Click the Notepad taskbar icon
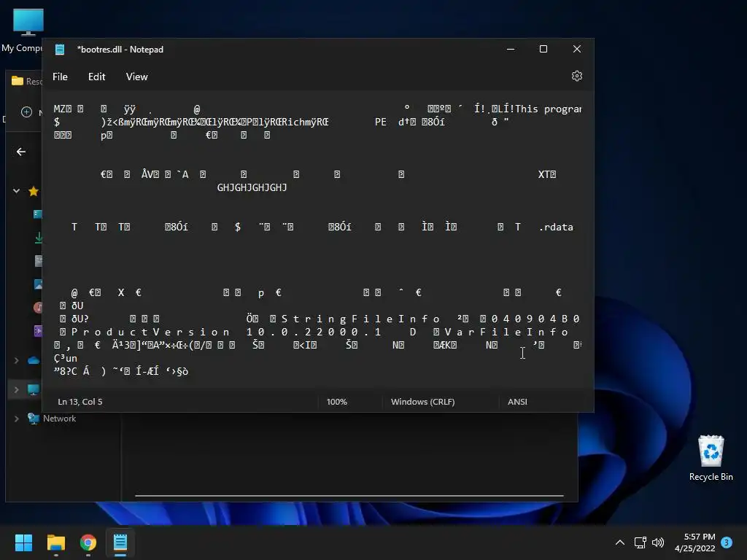This screenshot has width=747, height=560. coord(120,542)
